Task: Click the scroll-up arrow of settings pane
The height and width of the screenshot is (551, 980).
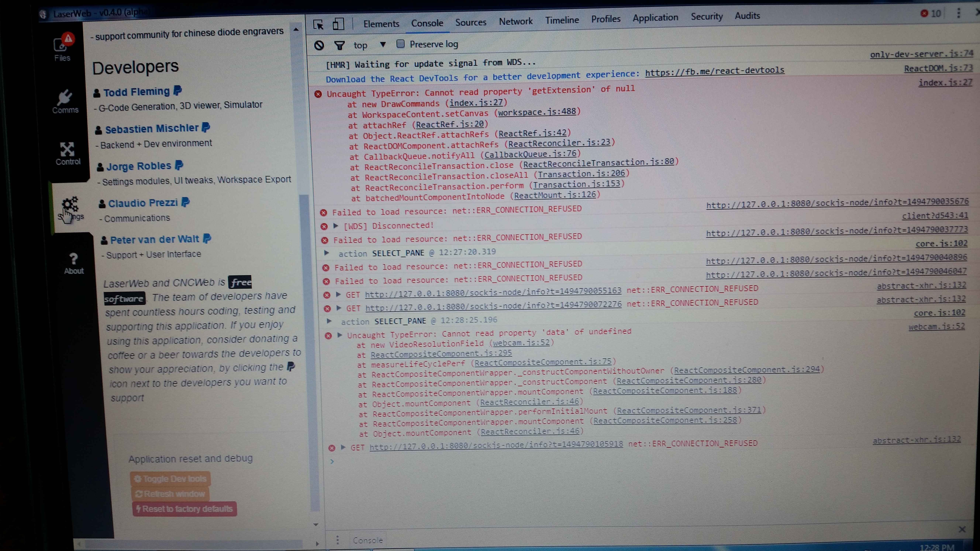Action: click(296, 29)
